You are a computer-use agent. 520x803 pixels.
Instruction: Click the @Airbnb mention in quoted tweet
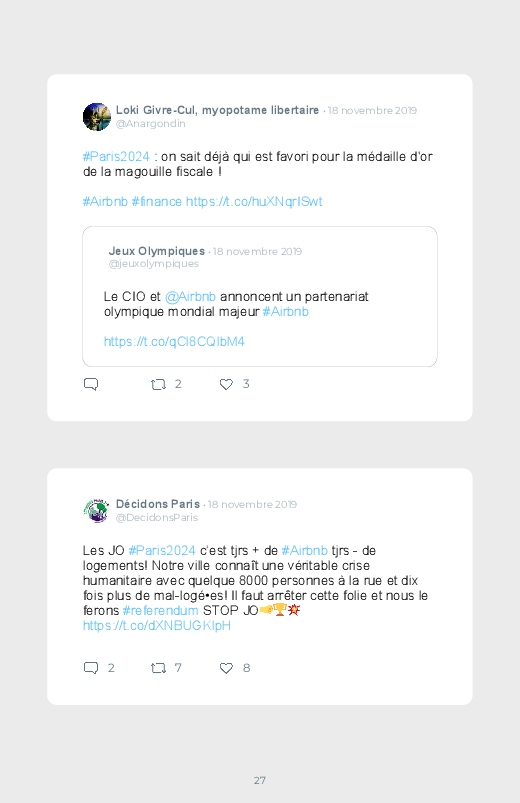pos(191,297)
